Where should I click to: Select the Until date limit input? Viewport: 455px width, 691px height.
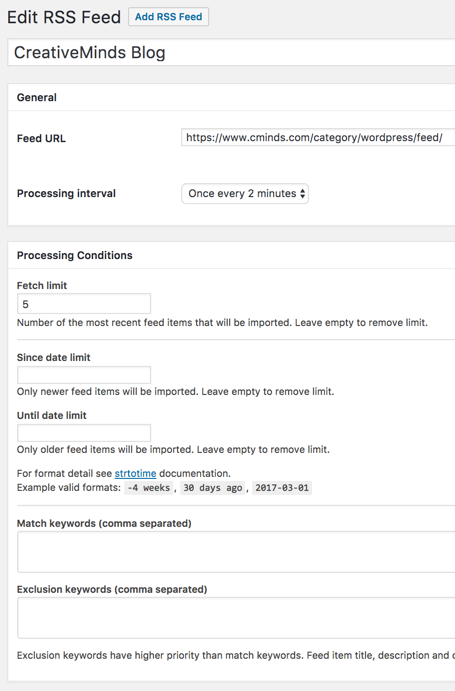(x=84, y=433)
